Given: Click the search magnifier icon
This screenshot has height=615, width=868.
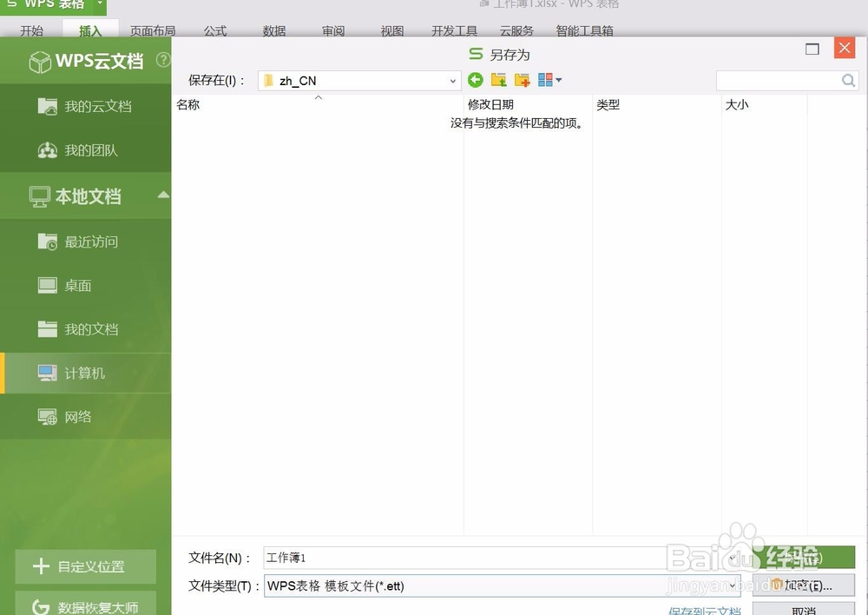Looking at the screenshot, I should [x=848, y=80].
